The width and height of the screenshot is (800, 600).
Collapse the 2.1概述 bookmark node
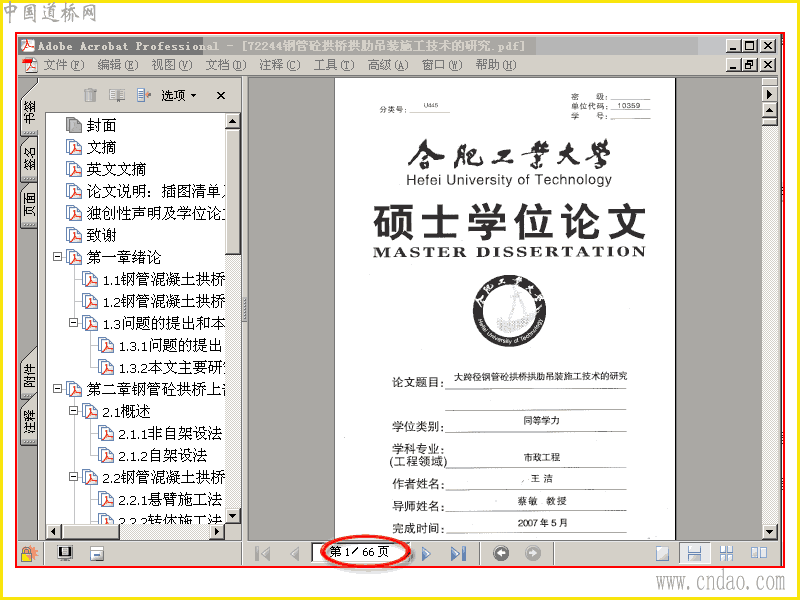point(73,411)
